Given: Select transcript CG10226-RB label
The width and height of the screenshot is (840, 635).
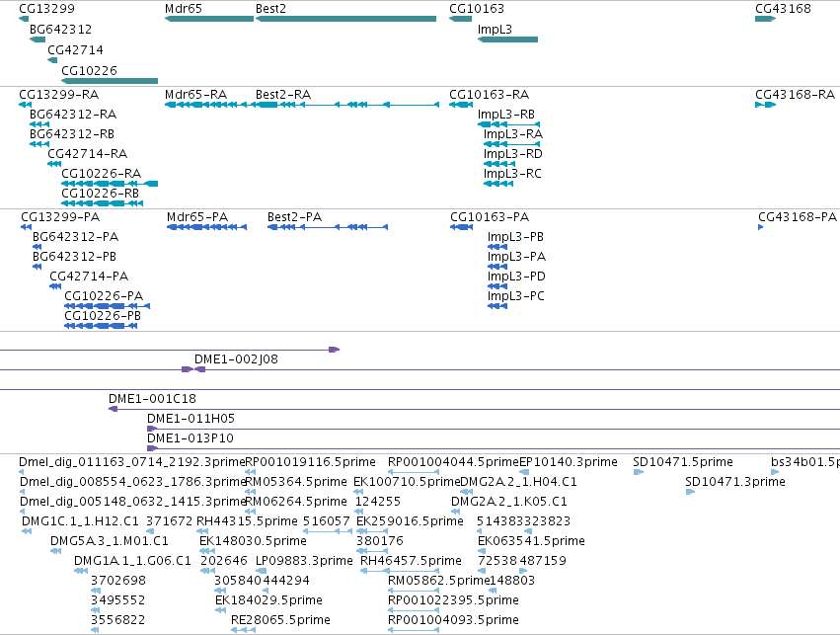Looking at the screenshot, I should click(x=100, y=193).
